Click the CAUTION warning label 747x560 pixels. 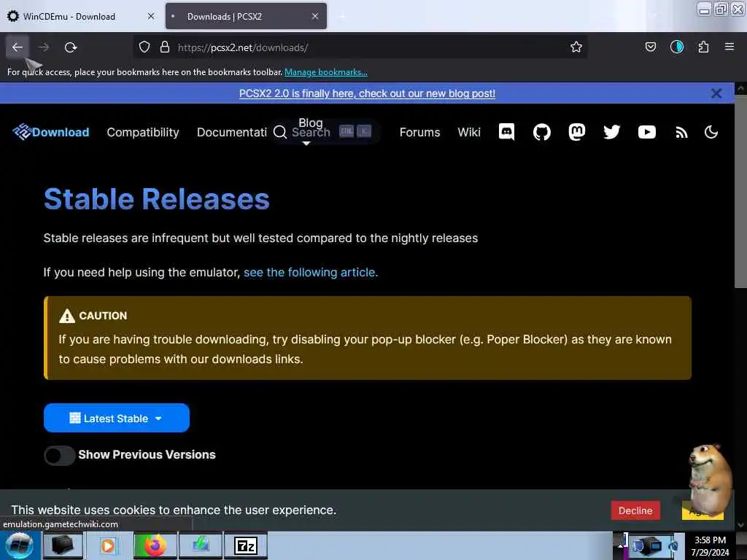(103, 315)
